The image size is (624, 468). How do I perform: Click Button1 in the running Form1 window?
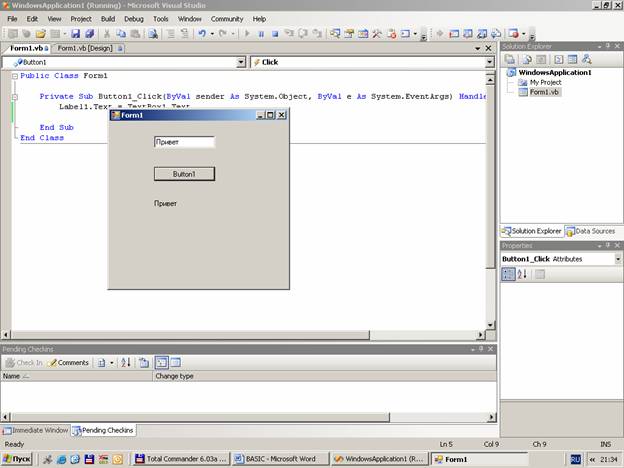[185, 174]
